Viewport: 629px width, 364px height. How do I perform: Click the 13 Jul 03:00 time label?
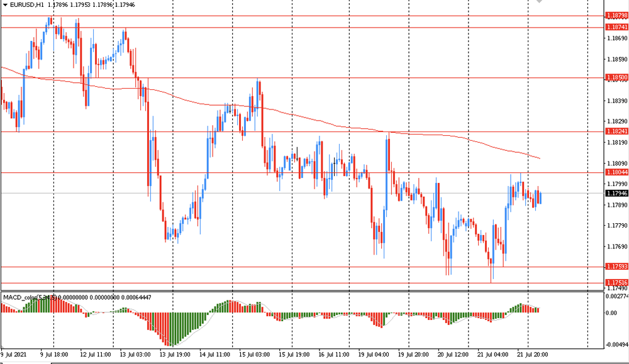[x=135, y=355]
